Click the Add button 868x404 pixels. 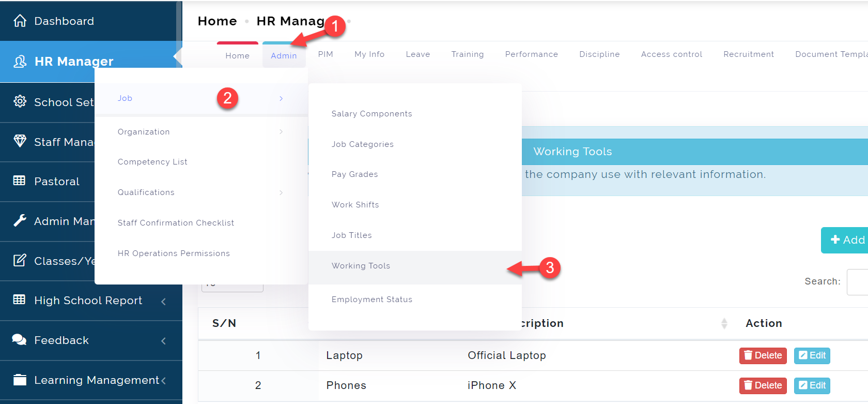845,240
